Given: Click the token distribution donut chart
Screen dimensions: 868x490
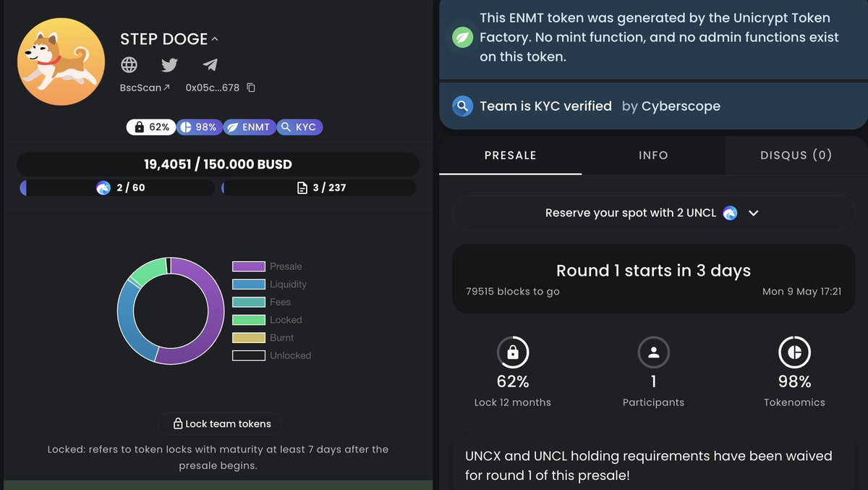Looking at the screenshot, I should tap(171, 311).
